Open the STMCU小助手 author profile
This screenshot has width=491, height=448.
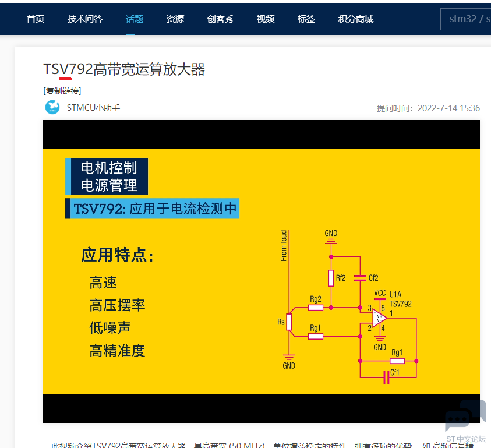pos(93,108)
